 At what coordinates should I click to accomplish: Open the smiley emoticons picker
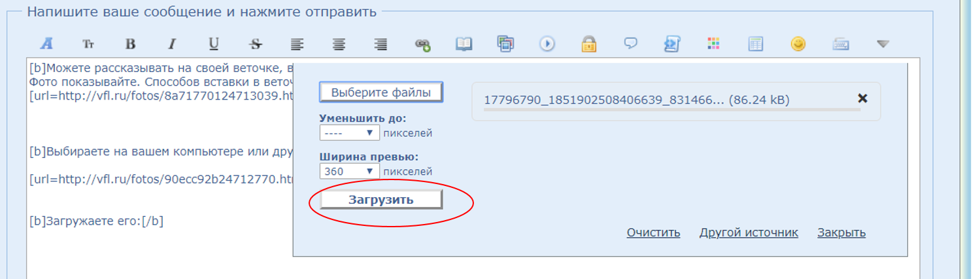pos(798,44)
